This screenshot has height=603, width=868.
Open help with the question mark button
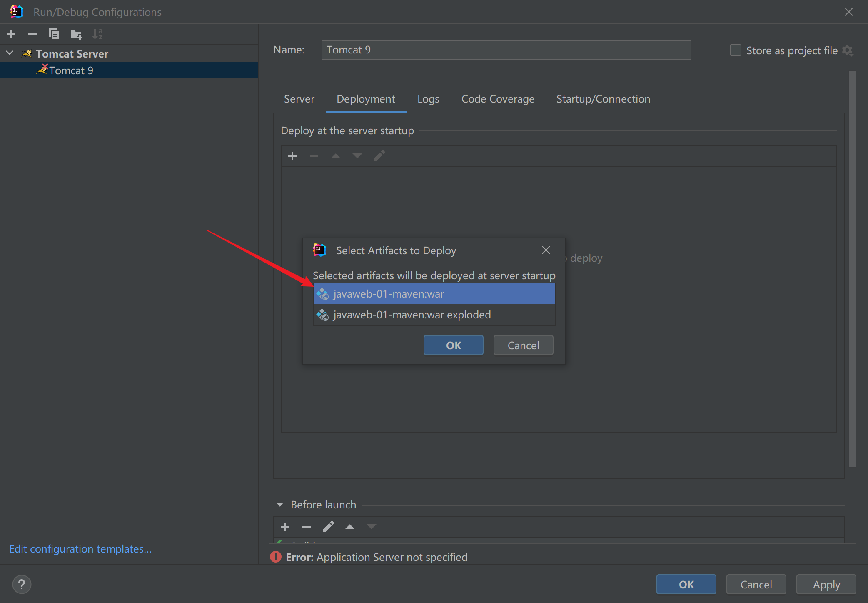click(22, 584)
